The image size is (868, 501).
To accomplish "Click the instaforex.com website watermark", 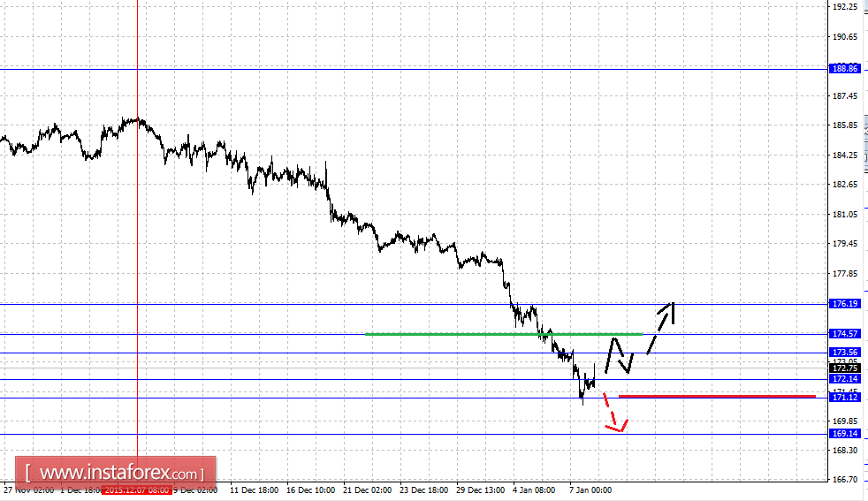I will [x=115, y=474].
